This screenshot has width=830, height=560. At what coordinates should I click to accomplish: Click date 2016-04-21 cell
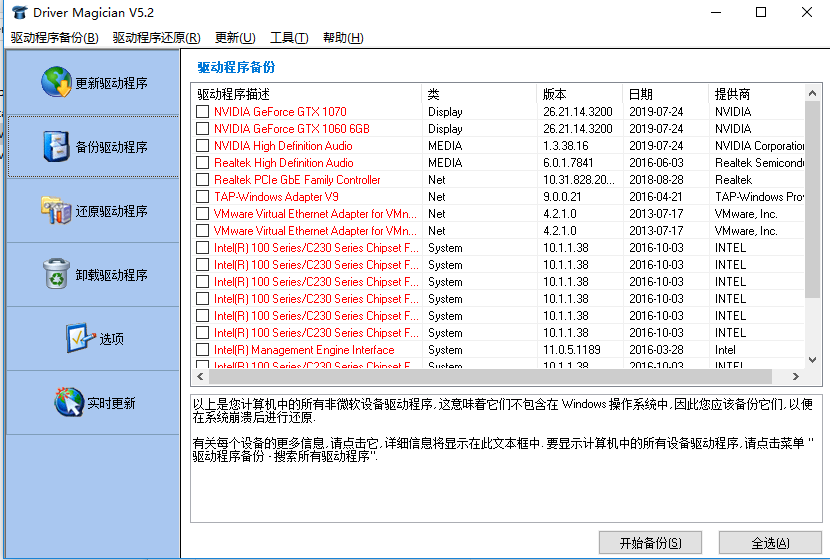coord(656,196)
